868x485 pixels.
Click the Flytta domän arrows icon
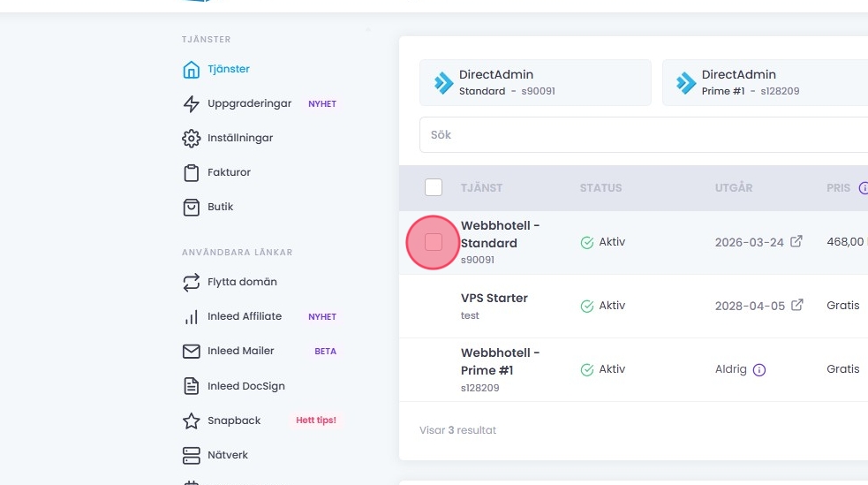(191, 283)
